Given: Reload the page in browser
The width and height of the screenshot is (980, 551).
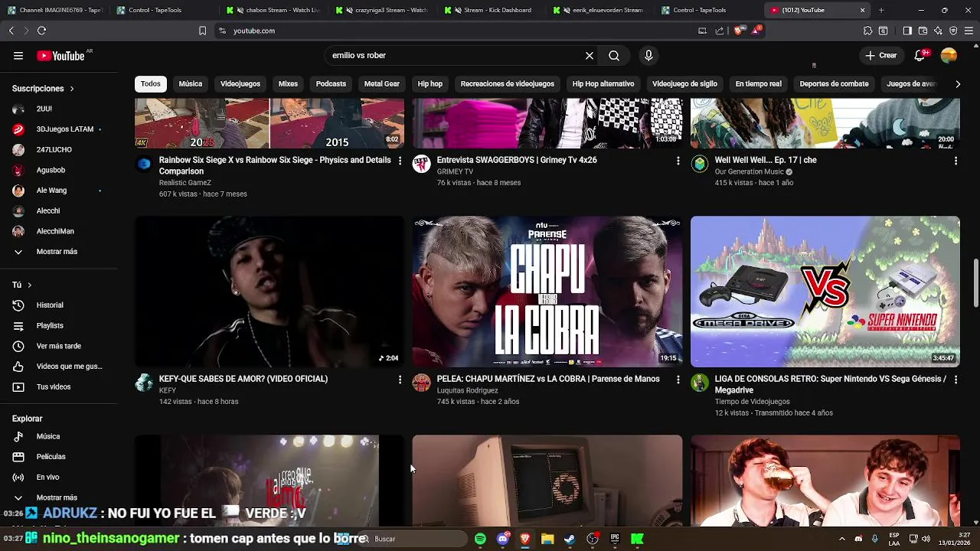Looking at the screenshot, I should point(41,31).
